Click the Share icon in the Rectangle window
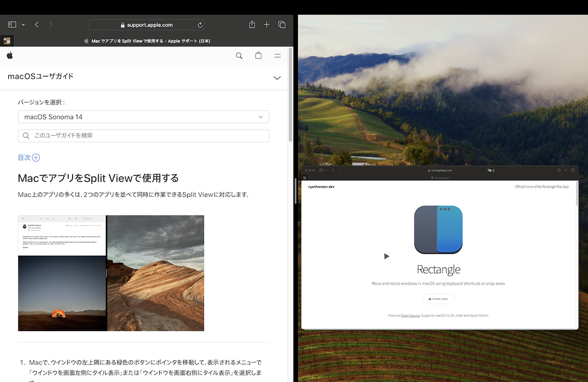The image size is (588, 382). pyautogui.click(x=559, y=170)
